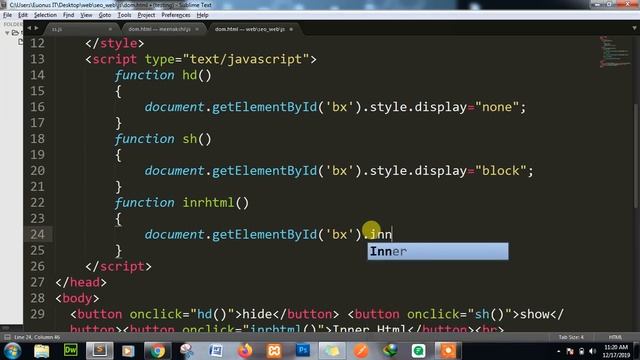Open the Help menu
The width and height of the screenshot is (640, 360).
202,15
